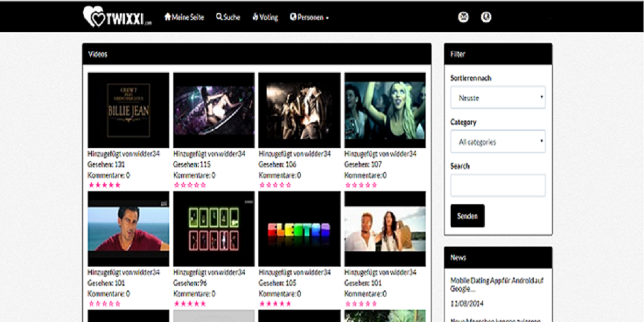Click 'Kommentare: 0' under 107 views video

[x=365, y=175]
